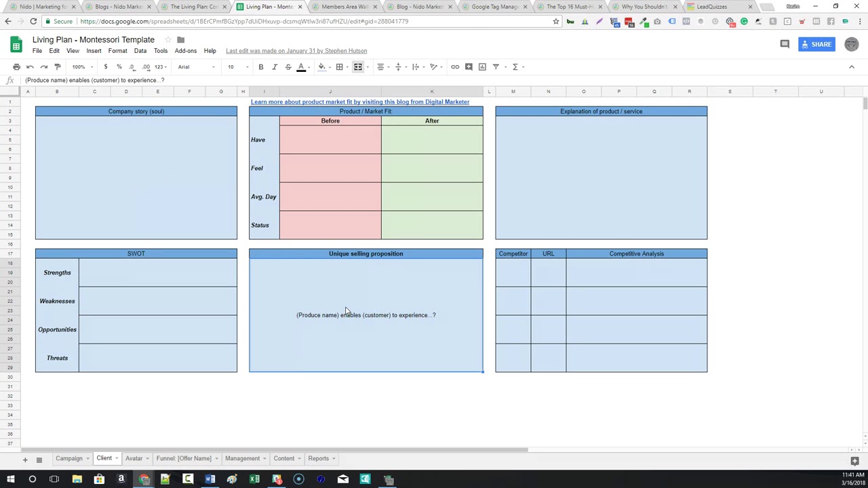This screenshot has width=868, height=488.
Task: Switch to the Content sheet tab
Action: [283, 458]
